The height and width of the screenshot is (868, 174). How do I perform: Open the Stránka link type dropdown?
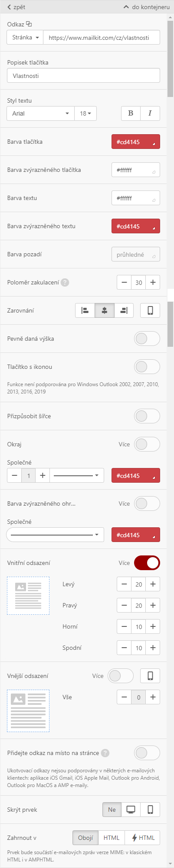pos(25,38)
